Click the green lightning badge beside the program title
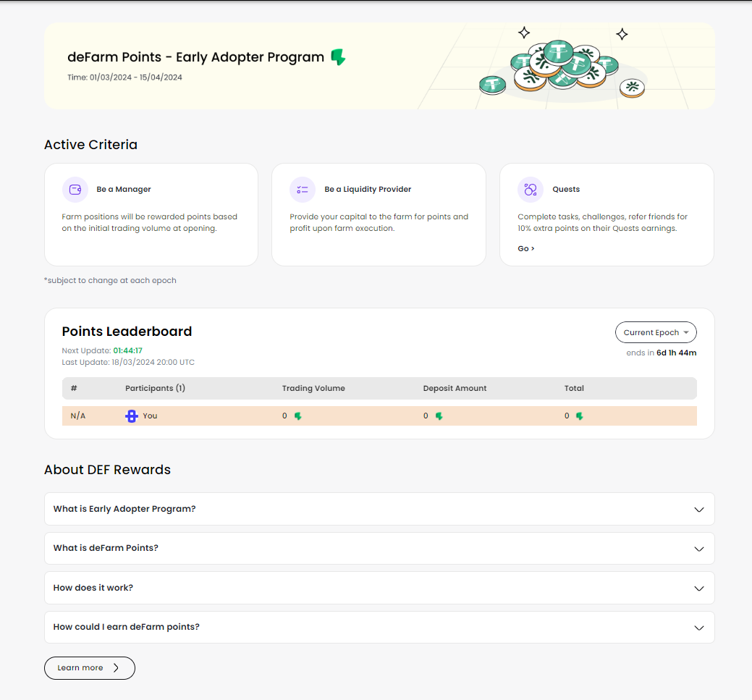This screenshot has width=752, height=700. (x=338, y=57)
